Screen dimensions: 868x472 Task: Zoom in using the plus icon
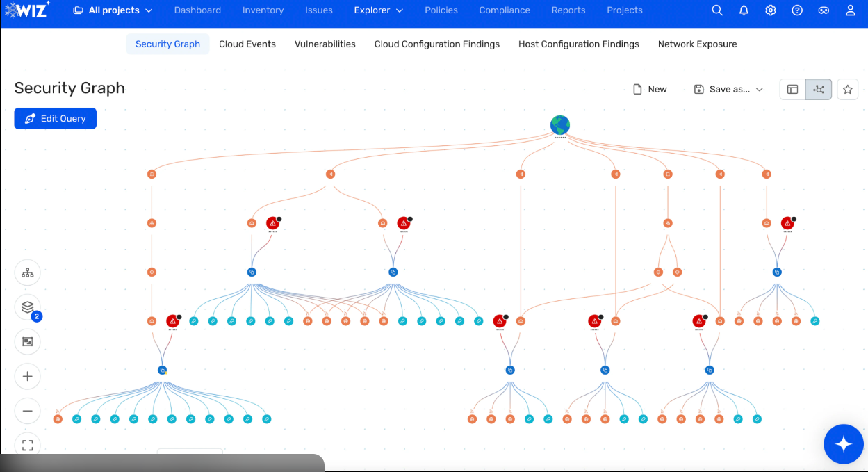pos(27,376)
